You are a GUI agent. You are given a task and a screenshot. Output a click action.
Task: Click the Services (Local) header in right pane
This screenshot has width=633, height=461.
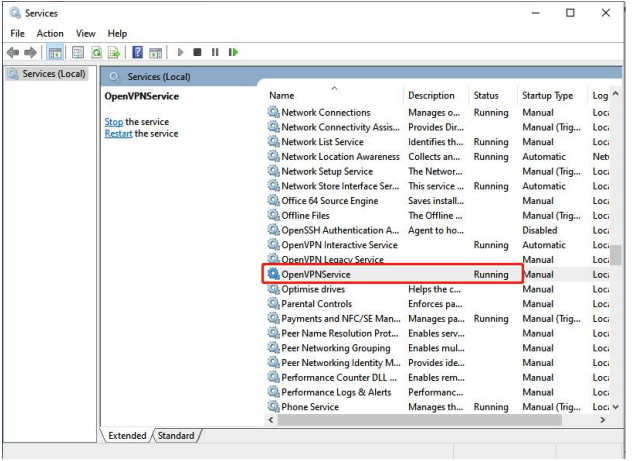159,77
